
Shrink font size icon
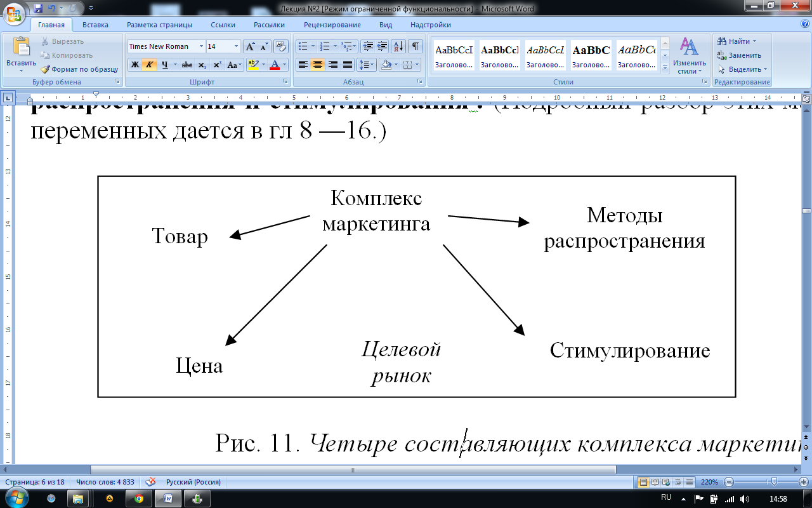click(x=264, y=46)
